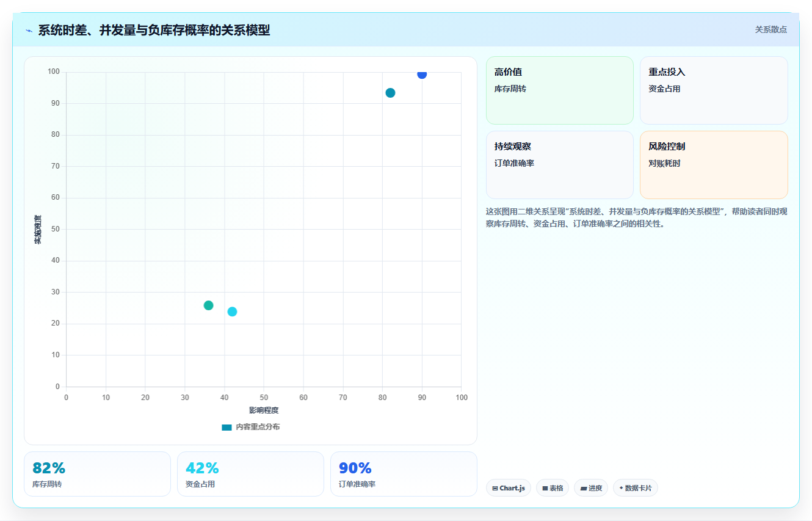The image size is (812, 521).
Task: Click the Chart.js chip icon
Action: coord(495,489)
